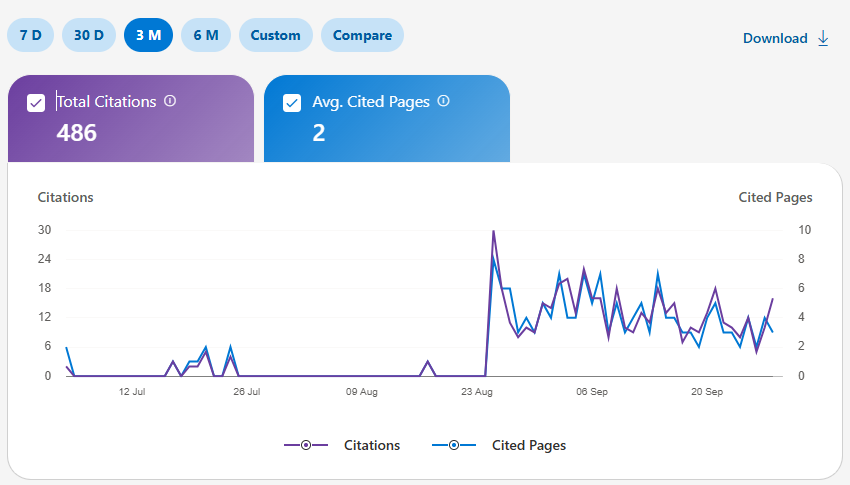Click the Download link
The width and height of the screenshot is (850, 485).
pos(775,38)
